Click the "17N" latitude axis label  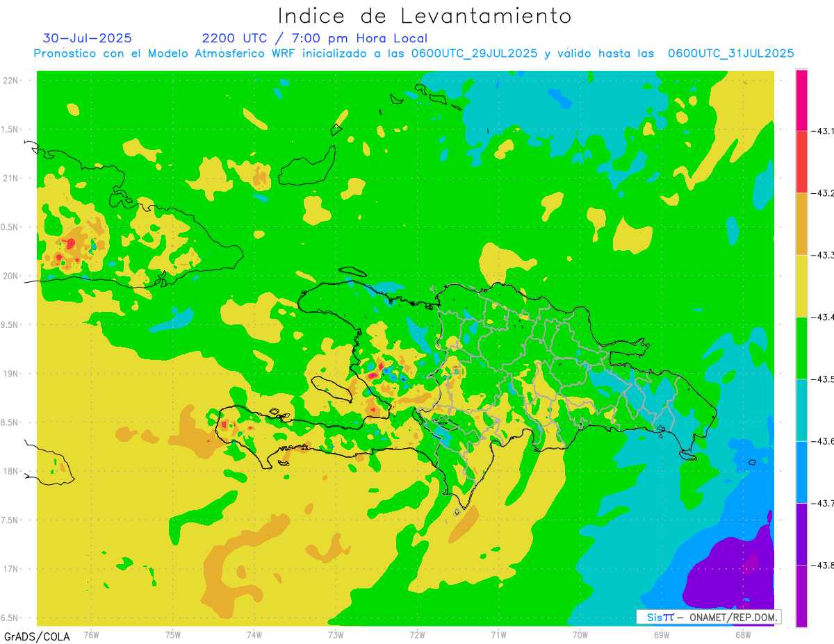[x=11, y=569]
